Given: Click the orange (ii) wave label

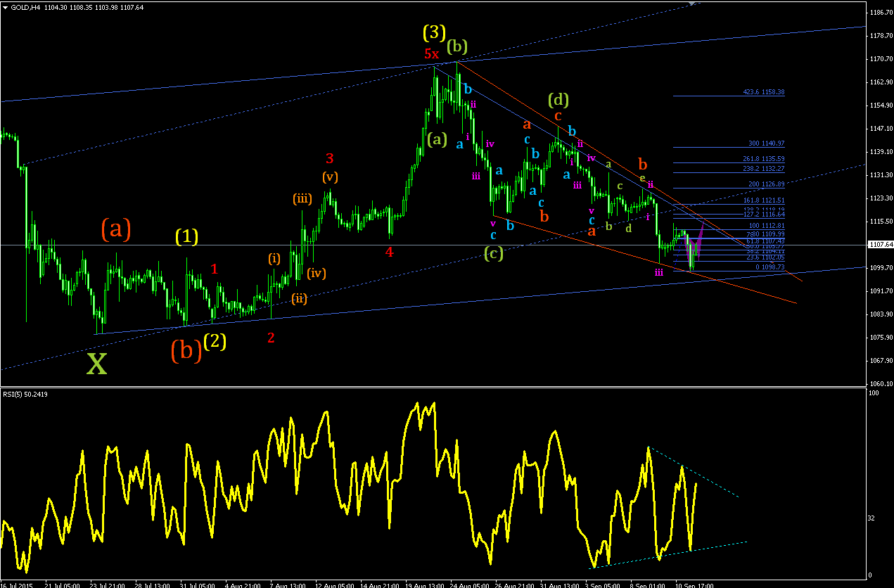Looking at the screenshot, I should (x=300, y=298).
